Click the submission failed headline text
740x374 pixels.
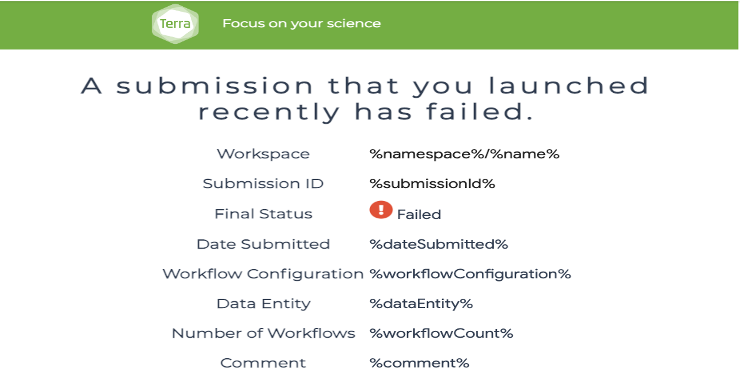(x=365, y=99)
